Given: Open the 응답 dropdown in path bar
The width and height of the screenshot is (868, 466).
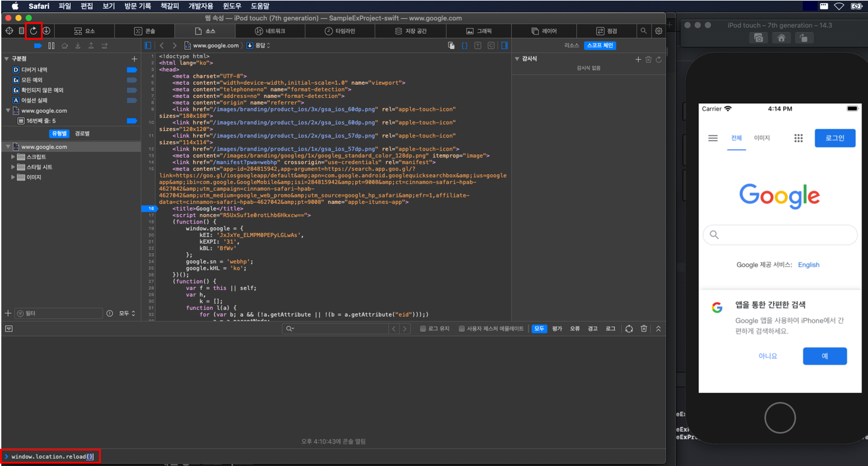Looking at the screenshot, I should tap(259, 46).
